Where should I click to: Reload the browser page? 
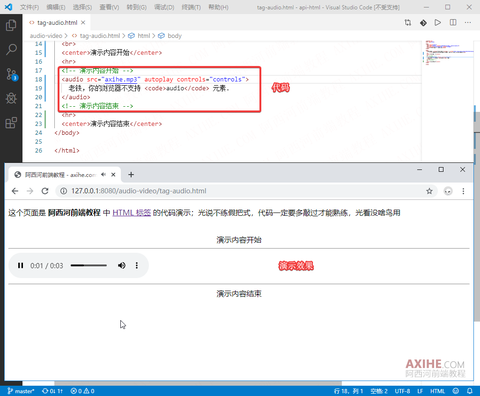tap(45, 191)
